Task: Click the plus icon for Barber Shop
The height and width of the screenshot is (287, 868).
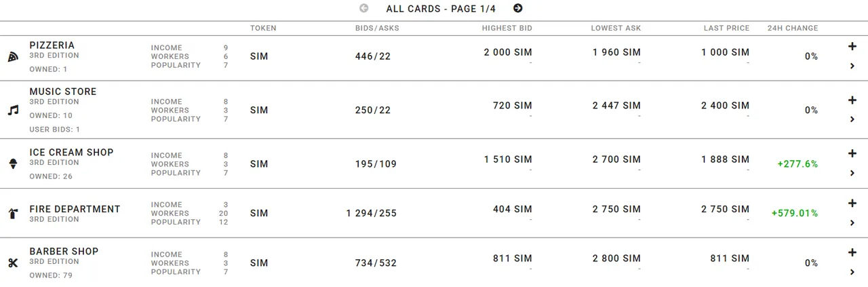Action: pyautogui.click(x=852, y=252)
